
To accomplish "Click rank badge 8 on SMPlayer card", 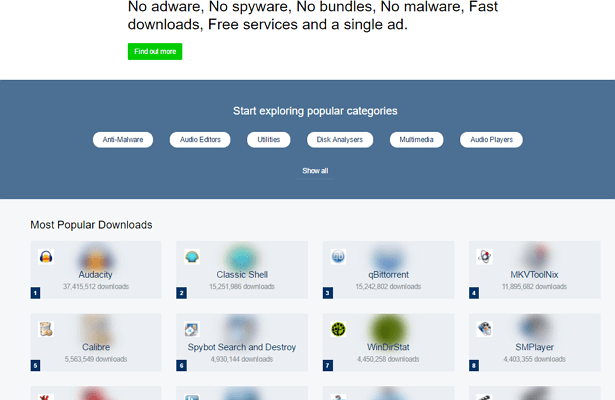I will 474,365.
